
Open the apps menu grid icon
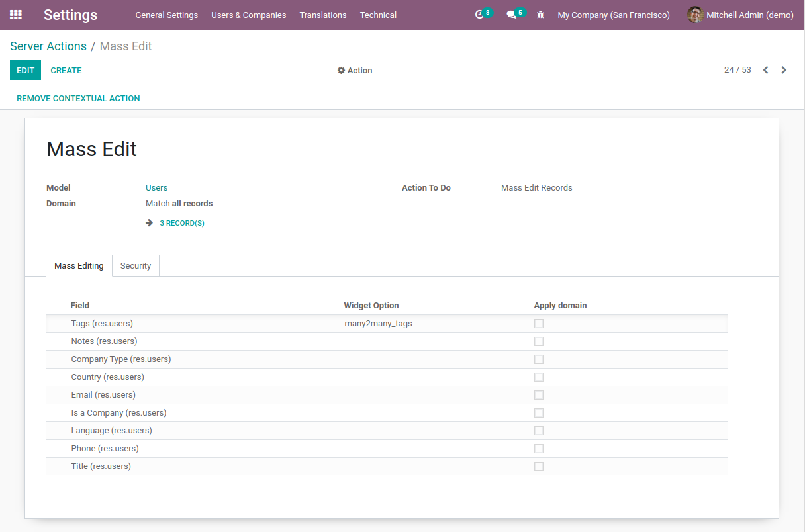click(x=16, y=15)
